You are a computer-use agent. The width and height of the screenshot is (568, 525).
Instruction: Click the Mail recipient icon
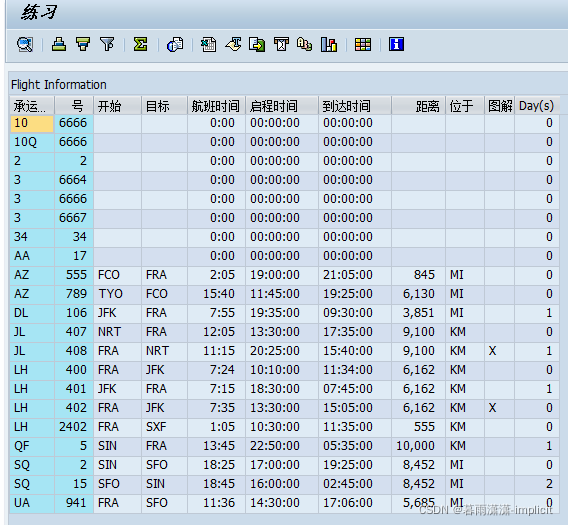pos(281,45)
